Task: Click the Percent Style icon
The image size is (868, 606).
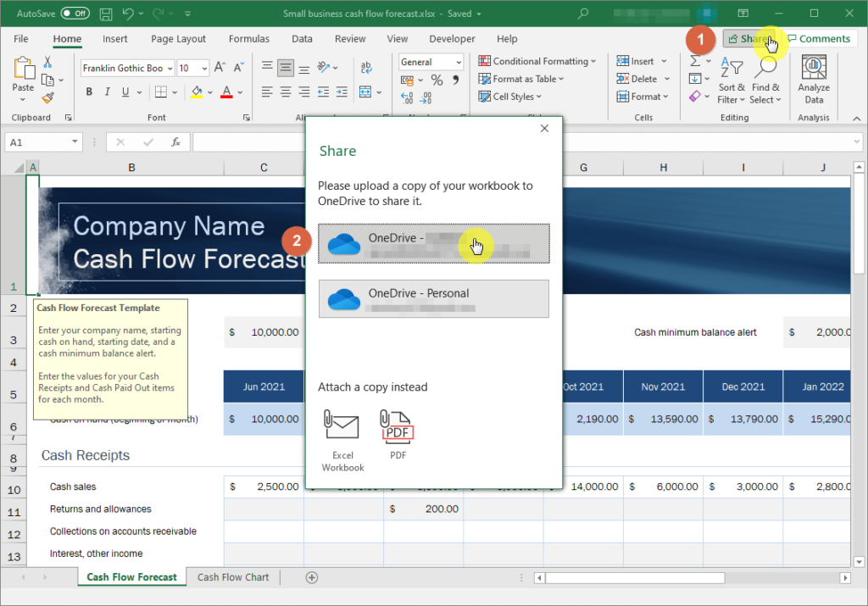Action: 437,81
